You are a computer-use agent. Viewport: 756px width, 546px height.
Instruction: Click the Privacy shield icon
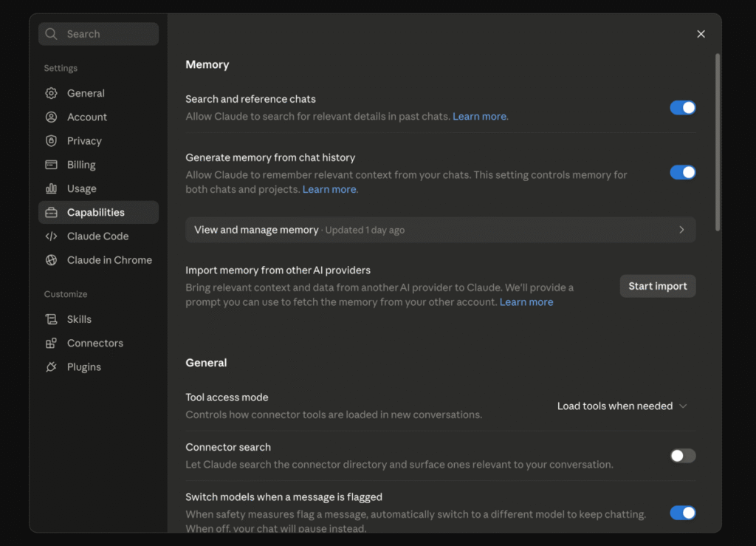click(51, 141)
